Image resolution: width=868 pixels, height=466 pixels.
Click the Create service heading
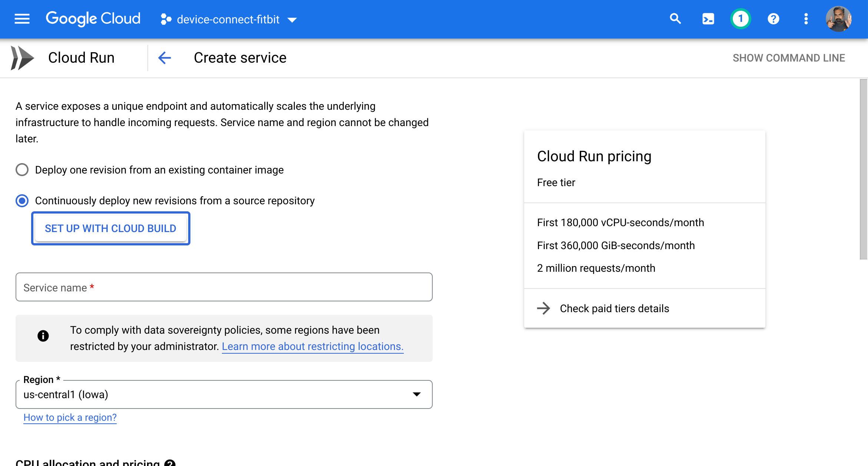pos(240,58)
